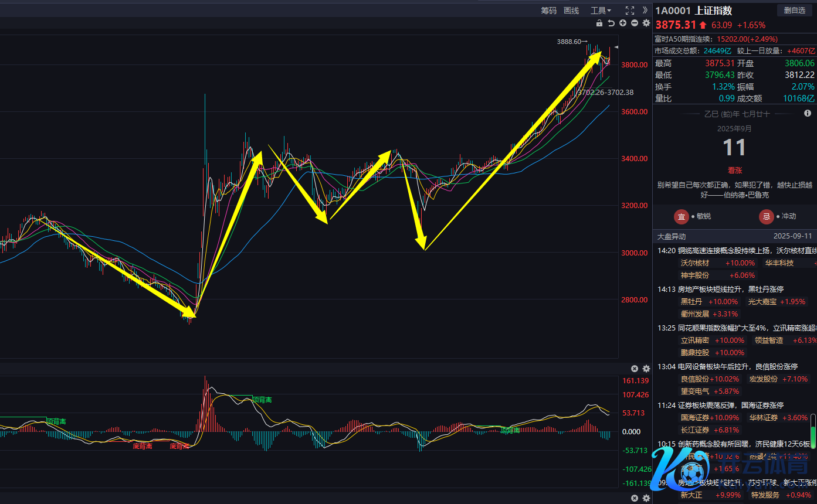This screenshot has height=504, width=817.
Task: Enter fullscreen chart mode icon
Action: pyautogui.click(x=630, y=11)
